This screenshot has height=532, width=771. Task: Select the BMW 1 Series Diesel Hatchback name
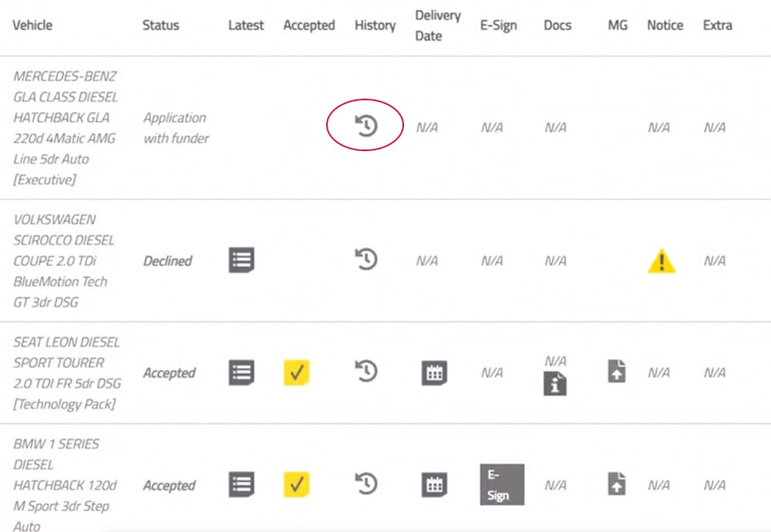[65, 485]
